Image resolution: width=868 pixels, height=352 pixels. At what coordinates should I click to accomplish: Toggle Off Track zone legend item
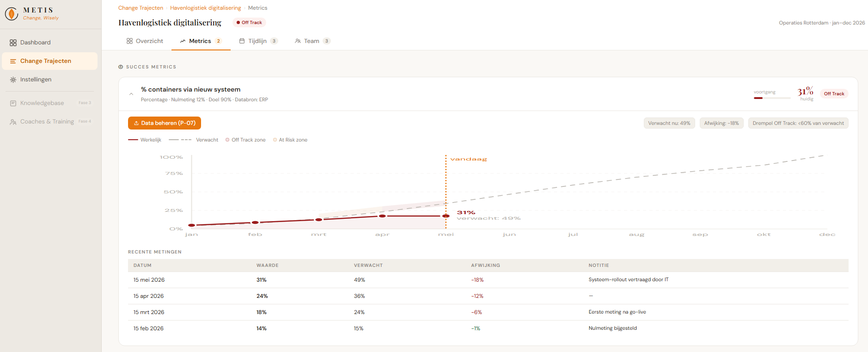tap(245, 140)
